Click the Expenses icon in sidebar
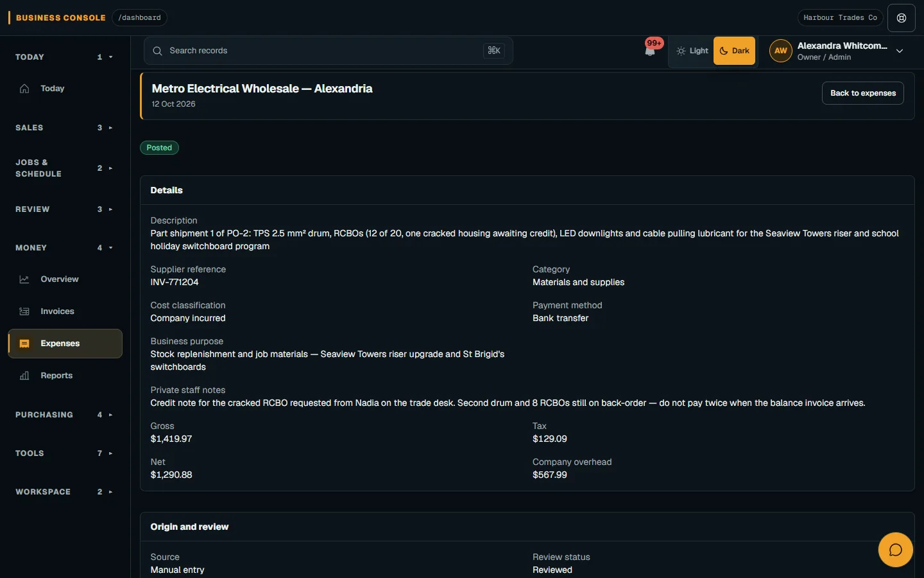Screen dimensions: 924x578 click(24, 344)
